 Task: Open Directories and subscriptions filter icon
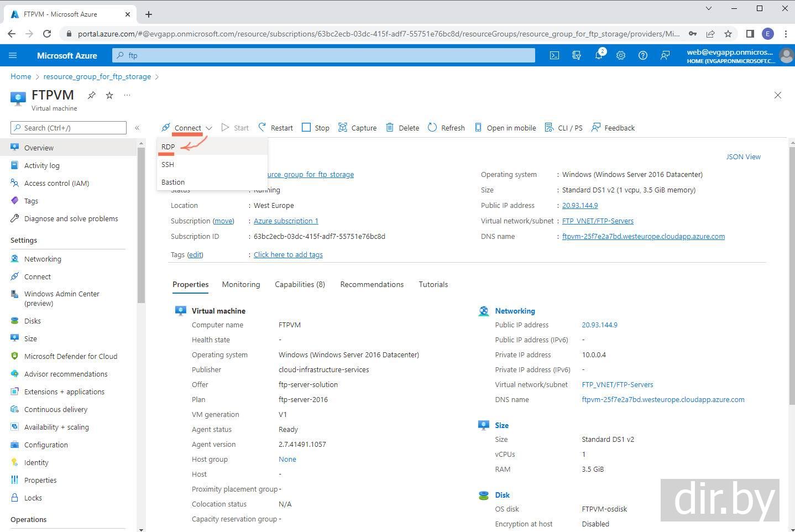coord(577,55)
